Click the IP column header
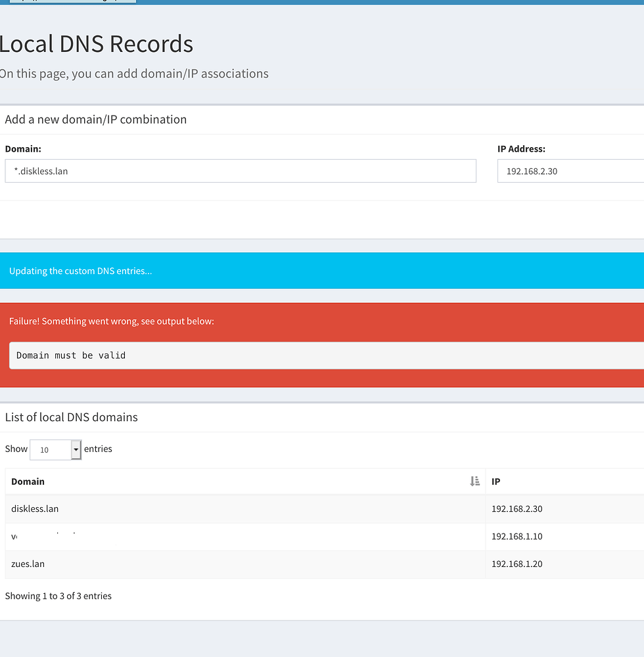Screen dimensions: 644x657 [495, 481]
